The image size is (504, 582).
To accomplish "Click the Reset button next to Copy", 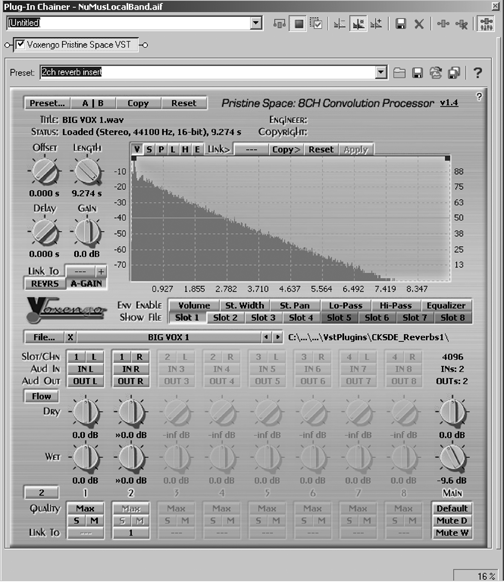I will pyautogui.click(x=184, y=103).
